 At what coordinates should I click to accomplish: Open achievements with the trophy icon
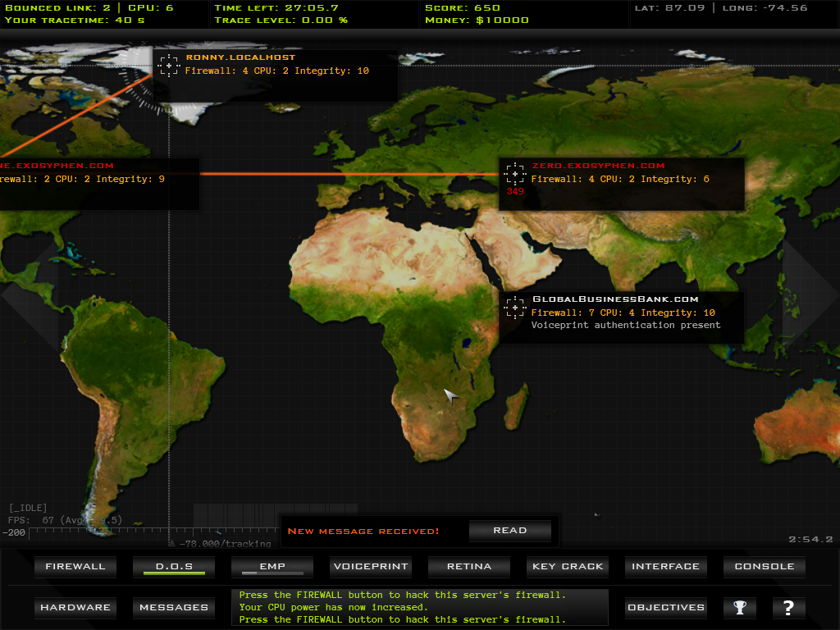740,608
